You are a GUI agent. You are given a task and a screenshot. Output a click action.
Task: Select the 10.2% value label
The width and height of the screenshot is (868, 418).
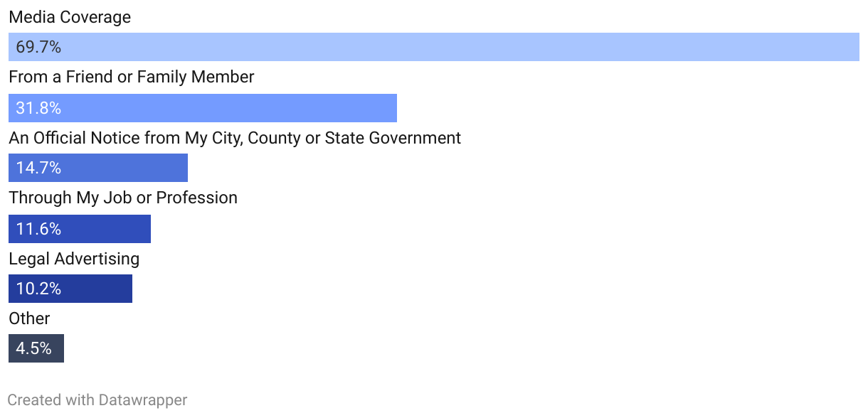38,289
